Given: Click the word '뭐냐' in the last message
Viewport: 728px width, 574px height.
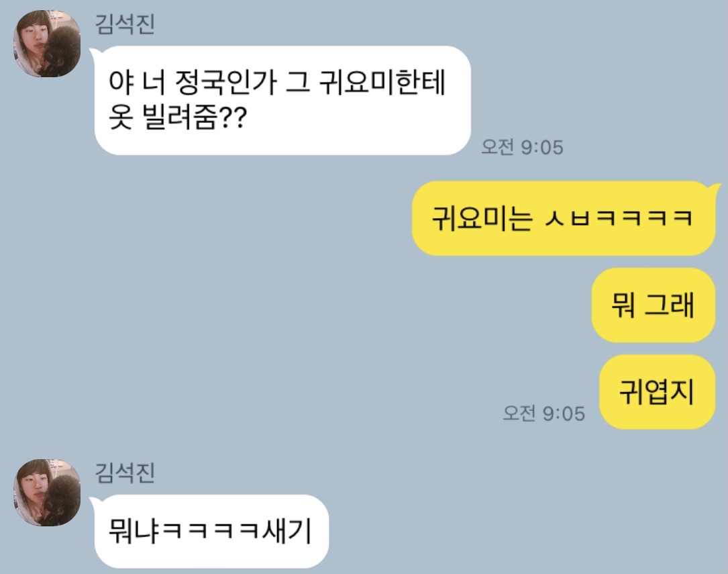Looking at the screenshot, I should coord(134,531).
